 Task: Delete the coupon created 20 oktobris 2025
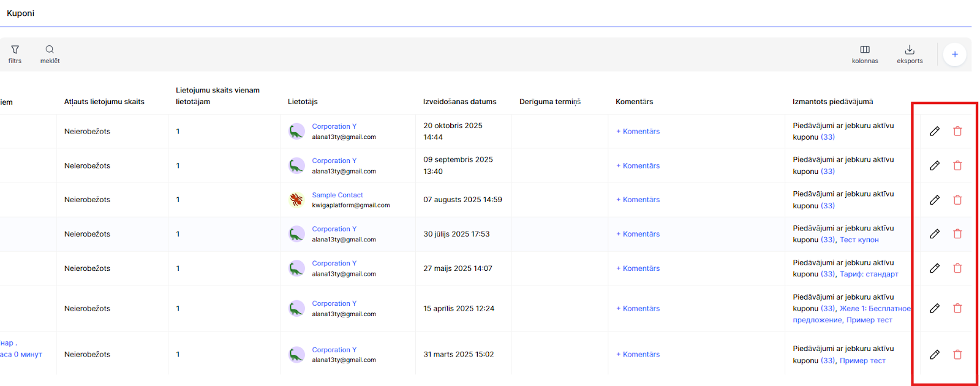[x=957, y=131]
